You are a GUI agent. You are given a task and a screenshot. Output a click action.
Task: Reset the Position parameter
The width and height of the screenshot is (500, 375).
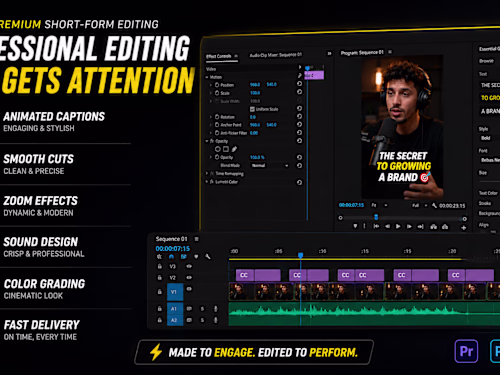click(x=299, y=84)
